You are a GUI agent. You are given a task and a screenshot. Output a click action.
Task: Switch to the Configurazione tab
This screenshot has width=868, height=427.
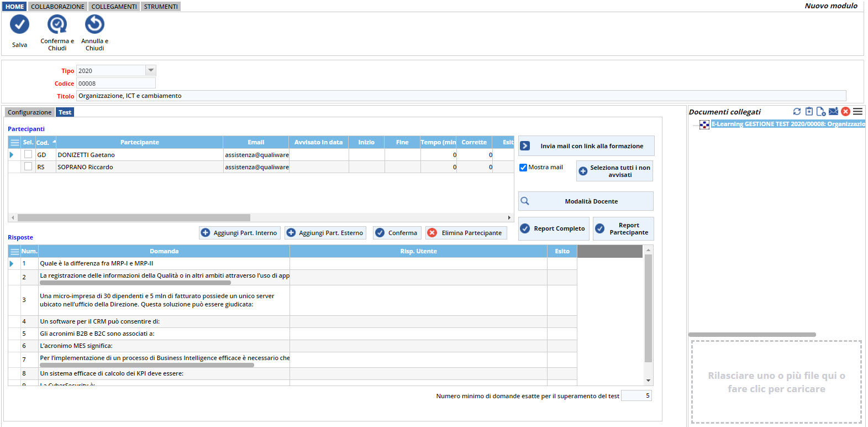(x=29, y=112)
